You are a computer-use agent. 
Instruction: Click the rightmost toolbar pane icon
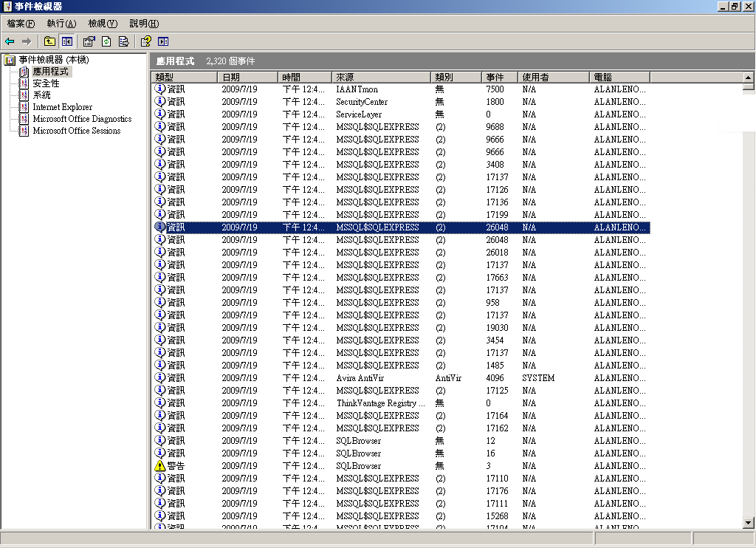(163, 41)
